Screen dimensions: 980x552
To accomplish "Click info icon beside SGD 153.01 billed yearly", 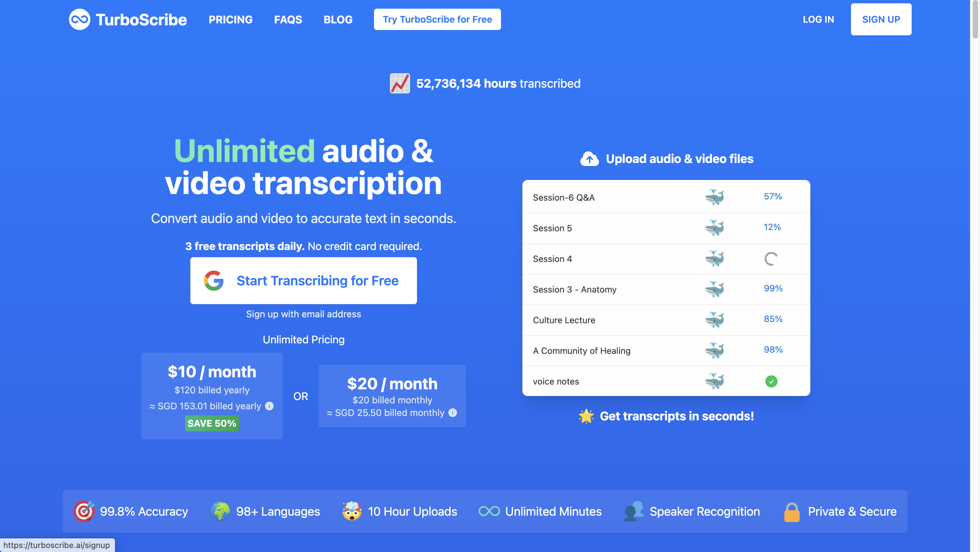I will coord(269,406).
